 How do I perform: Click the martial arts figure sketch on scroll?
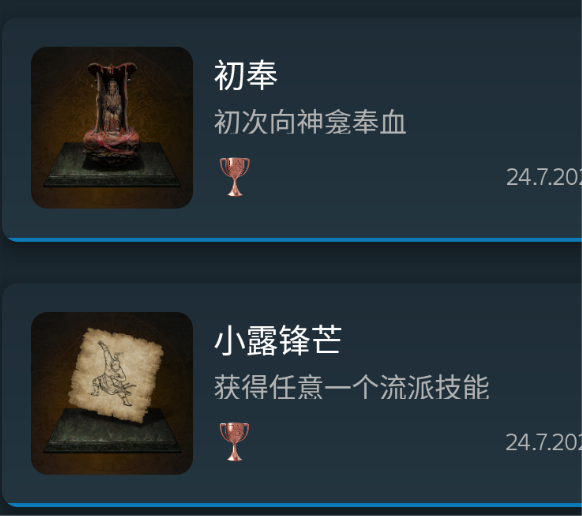(x=114, y=374)
